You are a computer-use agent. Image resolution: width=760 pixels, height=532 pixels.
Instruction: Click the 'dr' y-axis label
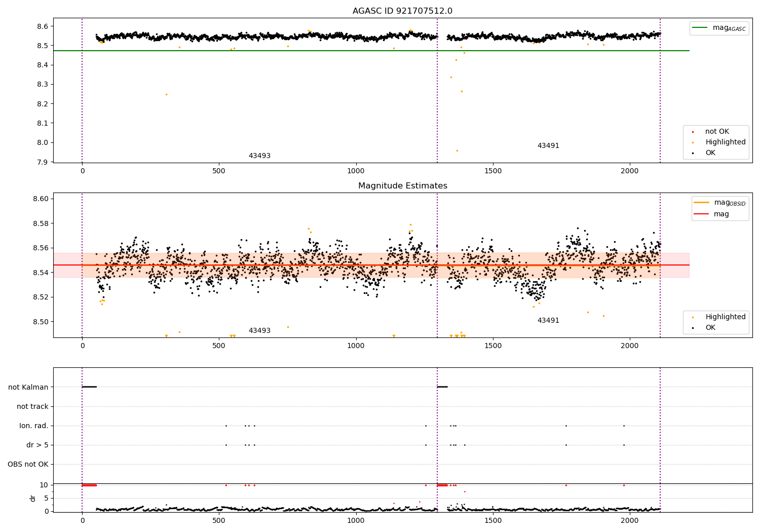pos(33,499)
